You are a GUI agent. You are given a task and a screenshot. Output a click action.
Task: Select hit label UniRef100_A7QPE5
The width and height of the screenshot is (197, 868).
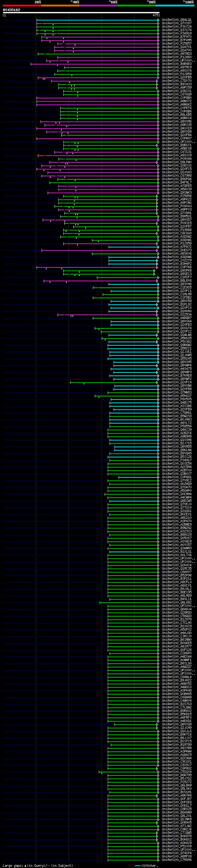point(176,186)
